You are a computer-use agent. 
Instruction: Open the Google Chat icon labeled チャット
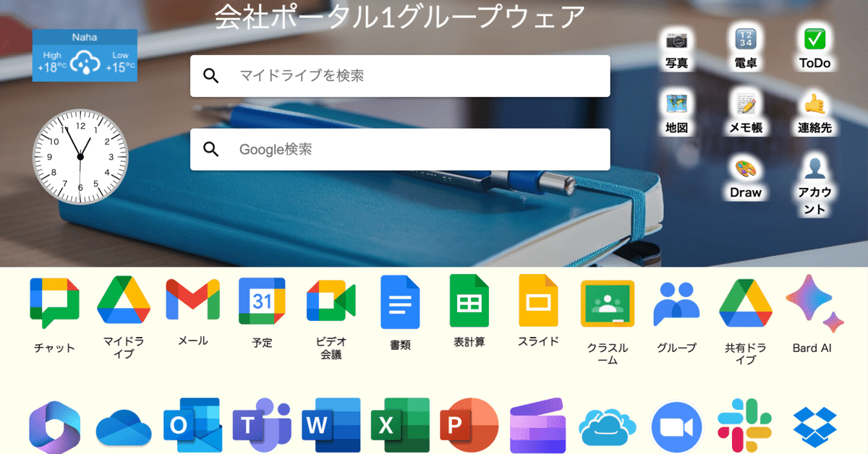(x=54, y=303)
